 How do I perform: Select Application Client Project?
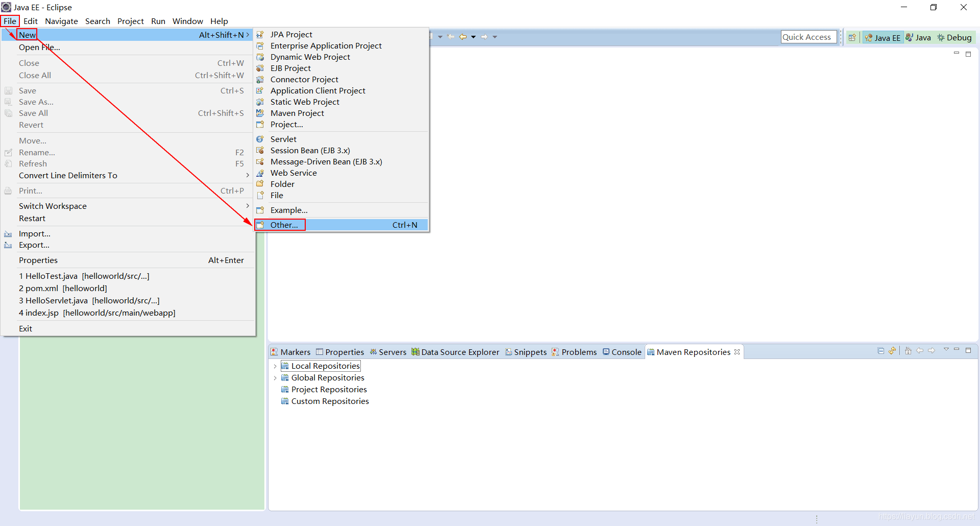pyautogui.click(x=341, y=90)
